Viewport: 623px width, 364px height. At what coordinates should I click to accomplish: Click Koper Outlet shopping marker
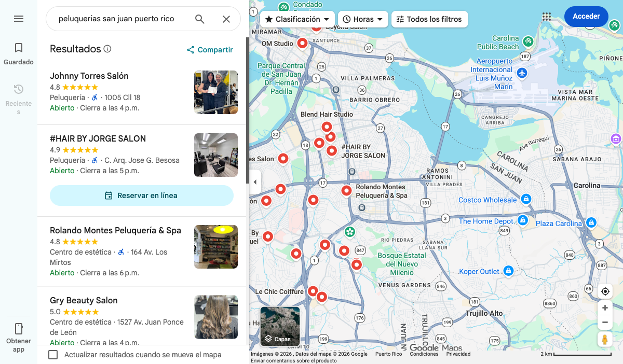click(509, 271)
